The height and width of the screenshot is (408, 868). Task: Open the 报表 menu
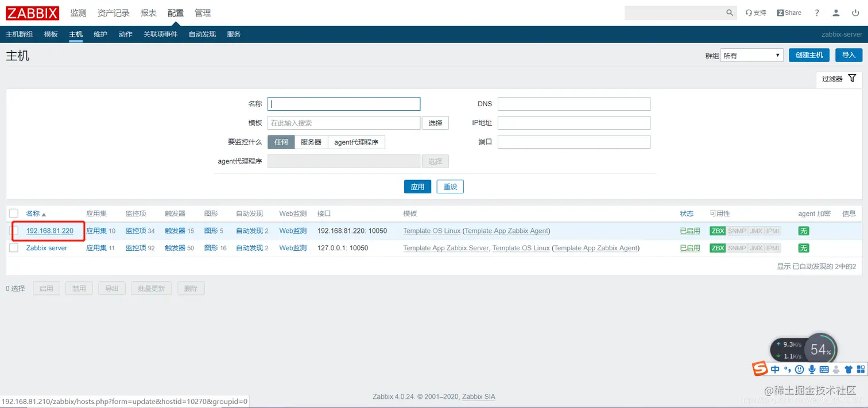pyautogui.click(x=149, y=13)
